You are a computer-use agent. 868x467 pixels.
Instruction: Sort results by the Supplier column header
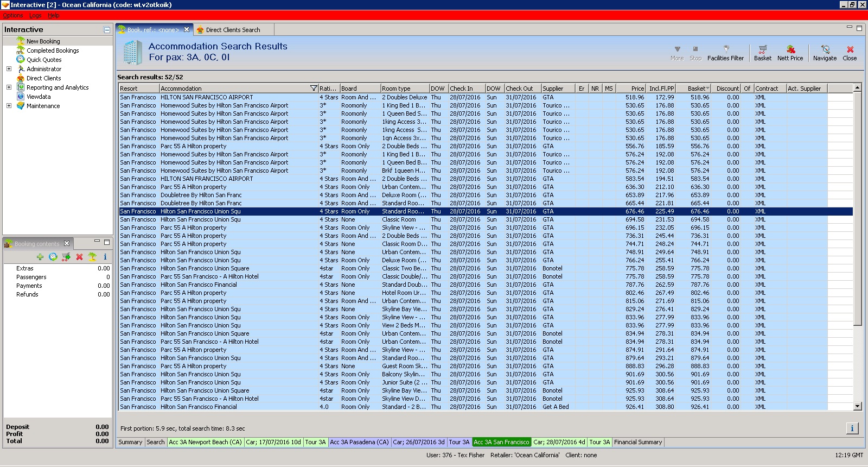[558, 88]
